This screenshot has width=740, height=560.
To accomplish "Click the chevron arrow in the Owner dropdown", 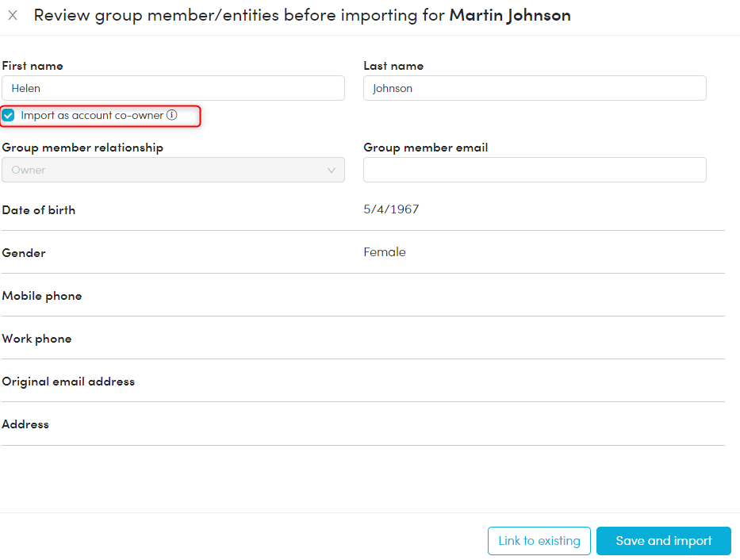I will point(332,170).
